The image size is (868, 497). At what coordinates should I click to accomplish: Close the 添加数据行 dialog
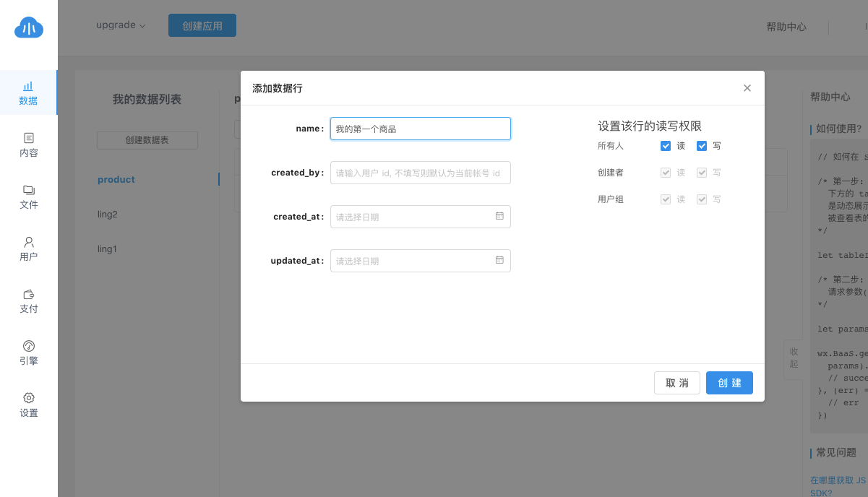[x=747, y=88]
